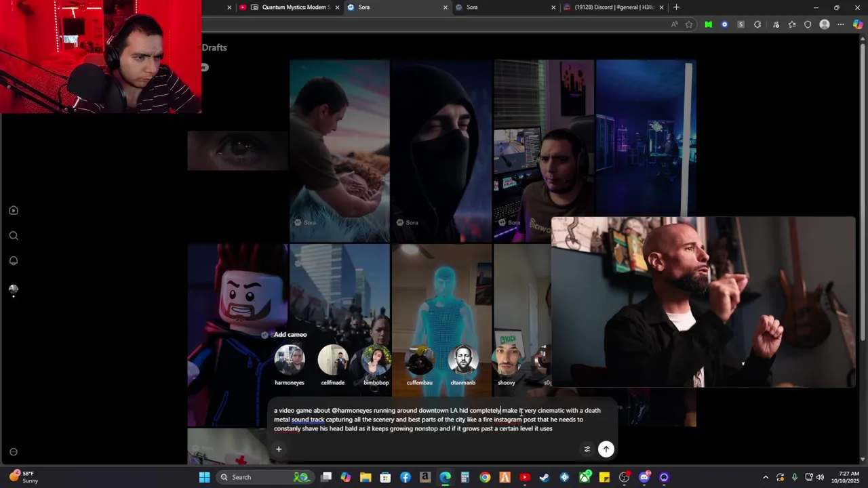
Task: Open Xbox app from the taskbar
Action: pos(585,477)
